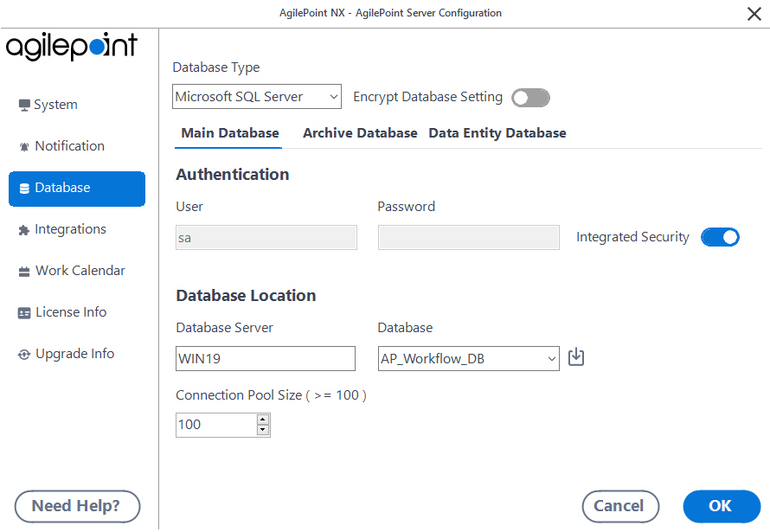
Task: Switch to the Archive Database tab
Action: click(360, 132)
